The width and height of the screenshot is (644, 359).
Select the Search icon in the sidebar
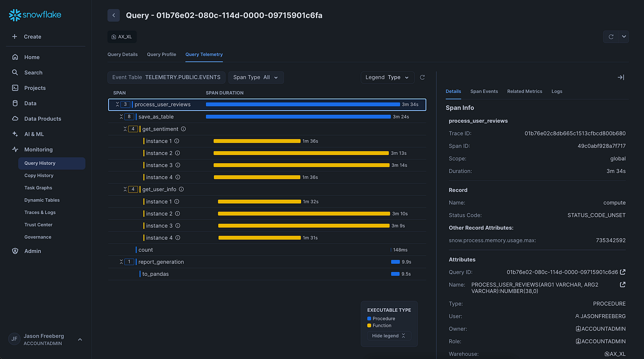pos(15,73)
